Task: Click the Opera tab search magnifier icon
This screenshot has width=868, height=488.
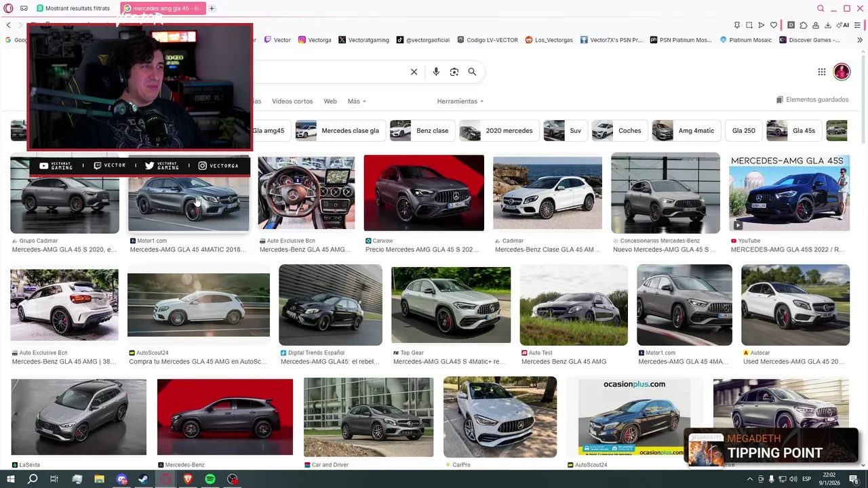Action: pyautogui.click(x=821, y=8)
